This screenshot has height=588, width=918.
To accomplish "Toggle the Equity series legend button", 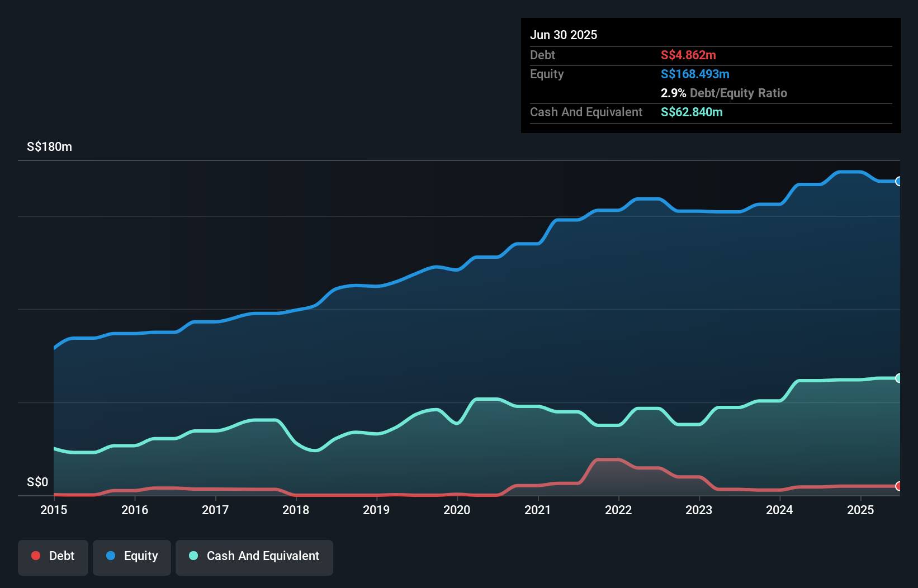I will 132,557.
